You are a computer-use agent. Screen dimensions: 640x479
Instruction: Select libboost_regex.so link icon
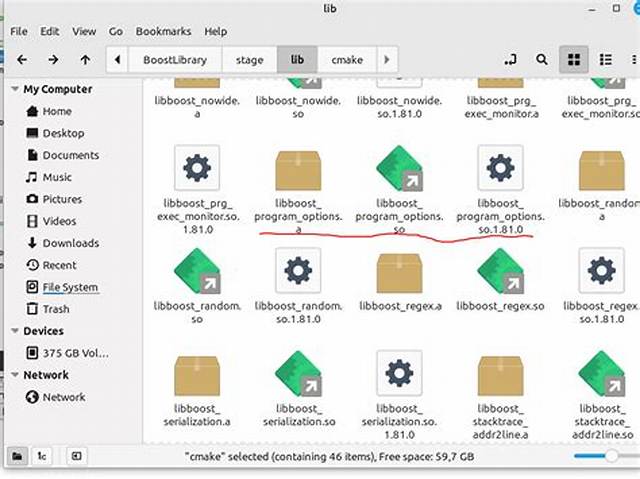501,271
